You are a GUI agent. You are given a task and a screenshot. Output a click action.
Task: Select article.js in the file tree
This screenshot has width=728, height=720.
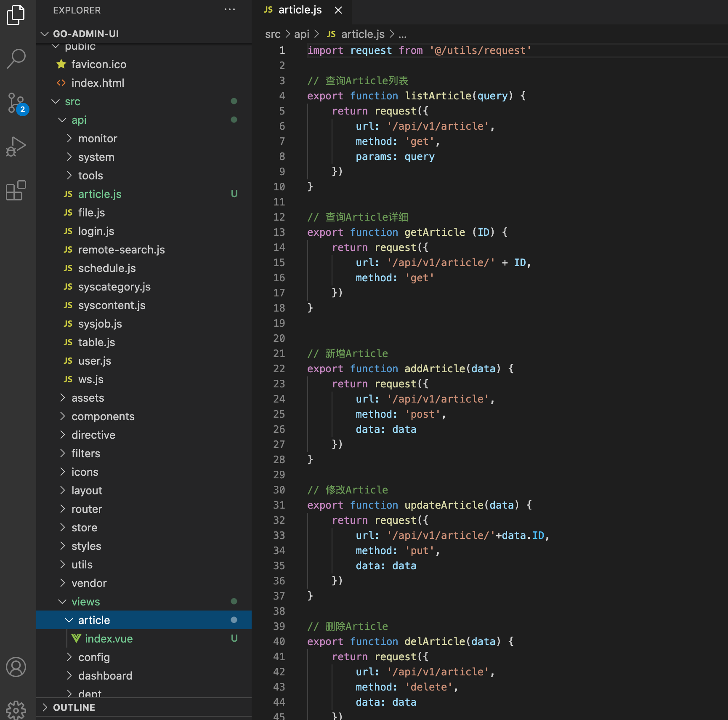tap(144, 194)
